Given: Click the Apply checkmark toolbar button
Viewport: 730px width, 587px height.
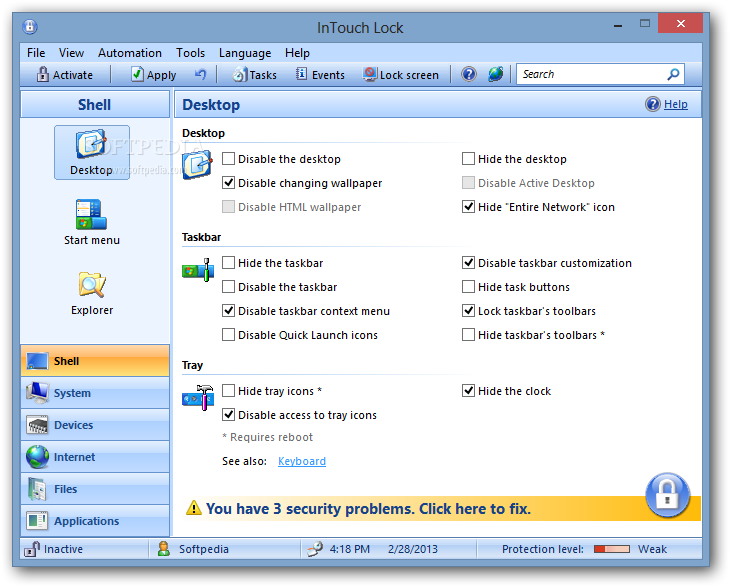Looking at the screenshot, I should tap(154, 74).
